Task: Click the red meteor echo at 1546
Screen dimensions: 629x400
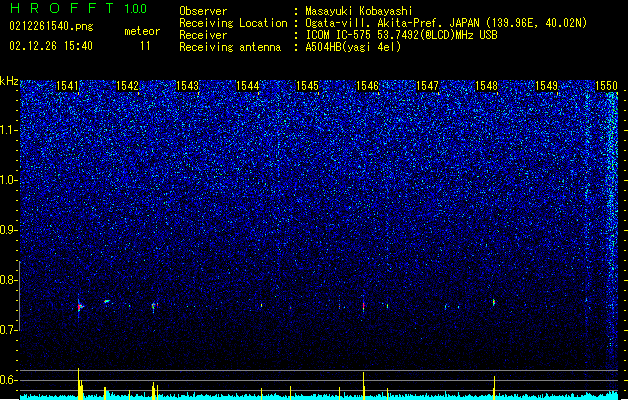Action: [x=364, y=306]
